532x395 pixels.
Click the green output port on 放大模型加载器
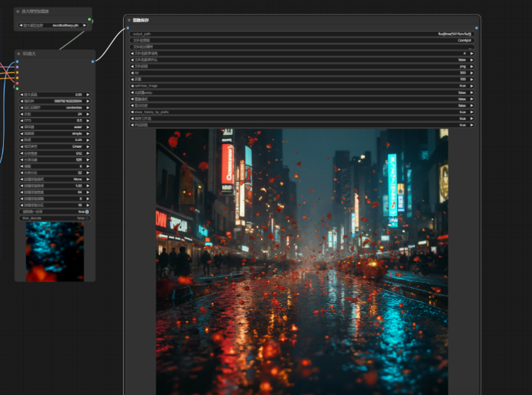pos(90,19)
